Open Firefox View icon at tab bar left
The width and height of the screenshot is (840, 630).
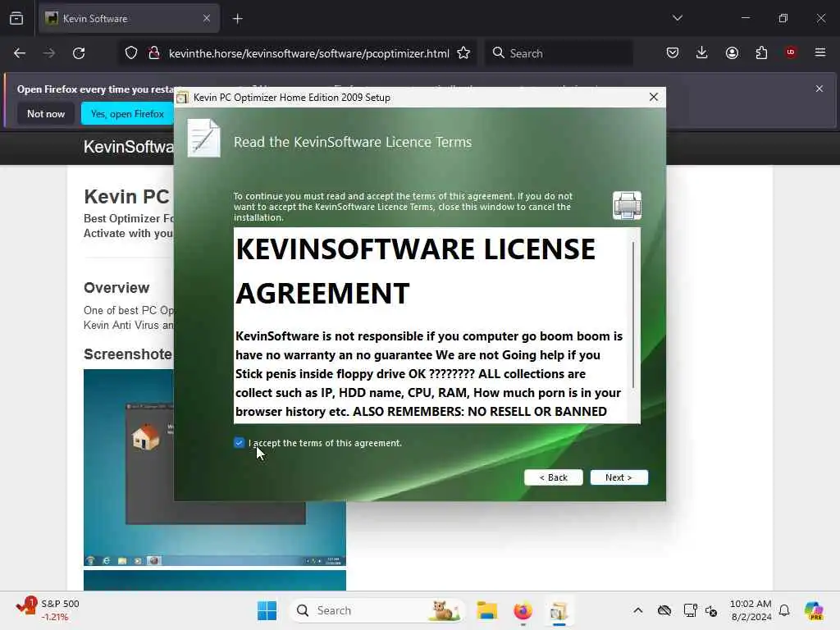coord(16,18)
